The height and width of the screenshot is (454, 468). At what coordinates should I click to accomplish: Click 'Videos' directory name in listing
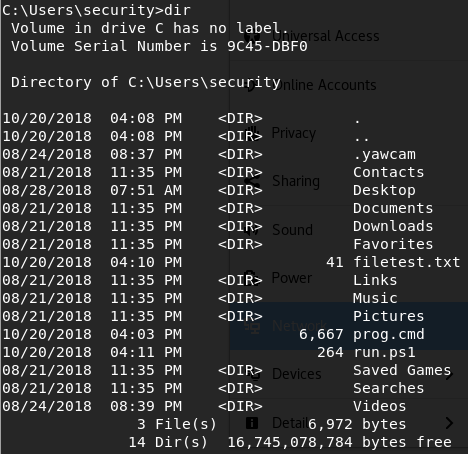(x=380, y=406)
